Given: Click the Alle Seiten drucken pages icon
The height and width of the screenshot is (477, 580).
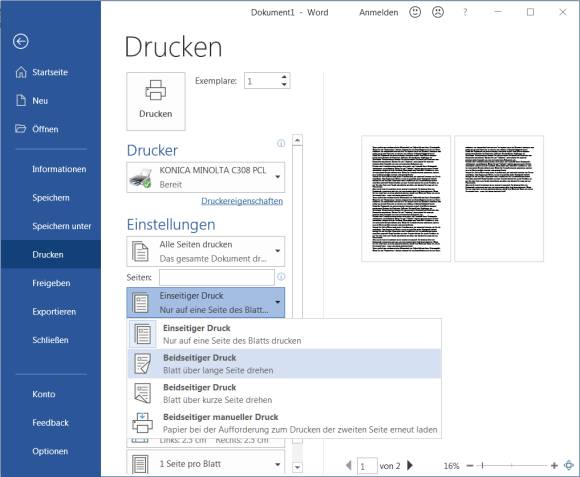Looking at the screenshot, I should [x=140, y=251].
